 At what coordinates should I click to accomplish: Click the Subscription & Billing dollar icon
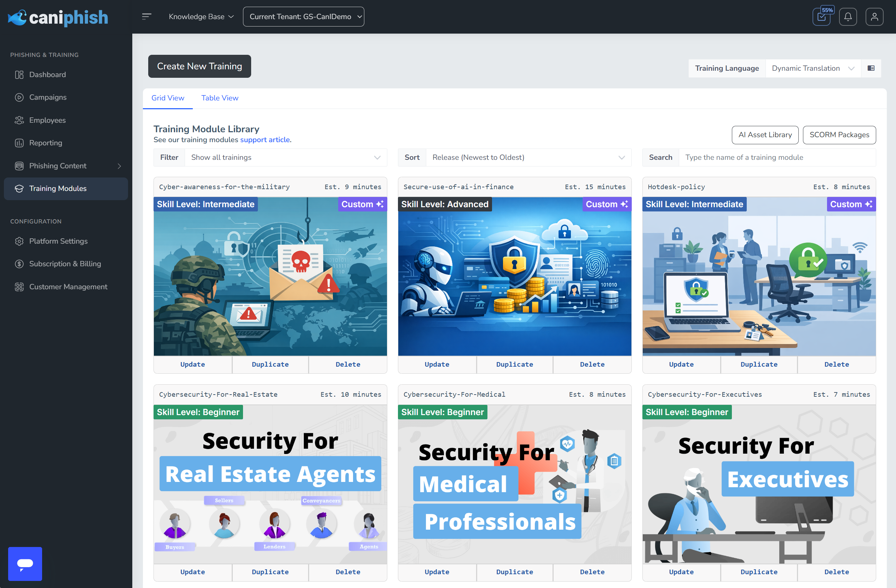tap(19, 264)
